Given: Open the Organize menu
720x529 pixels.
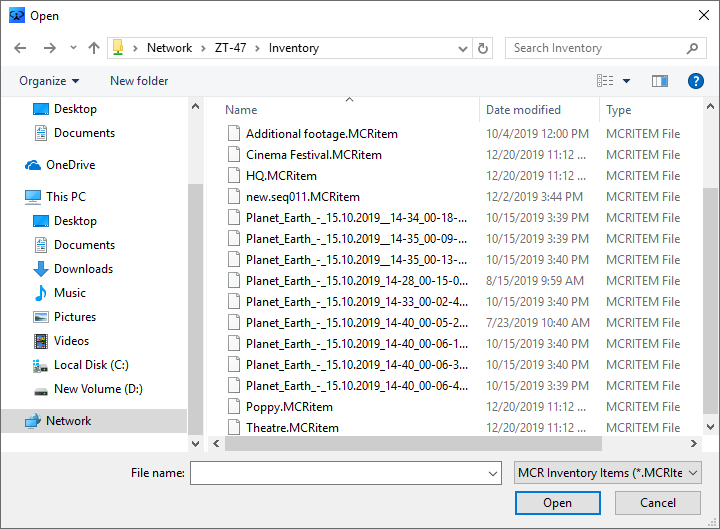Looking at the screenshot, I should [x=49, y=81].
